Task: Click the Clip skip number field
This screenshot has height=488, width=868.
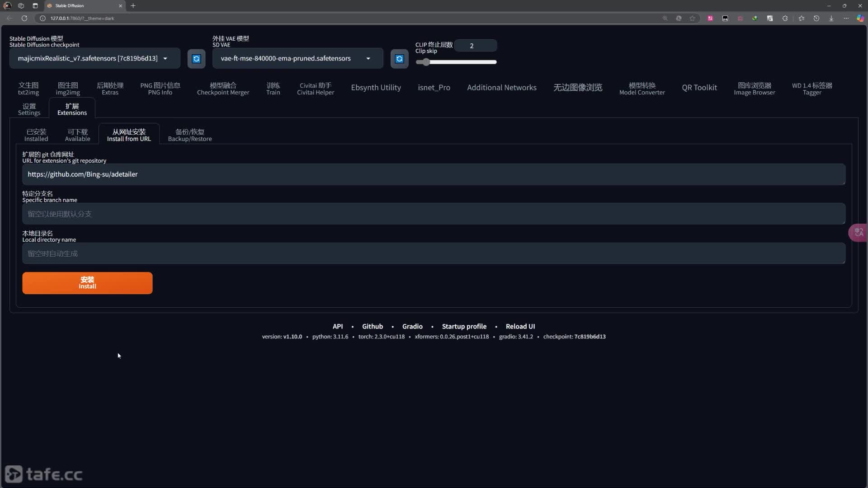Action: pyautogui.click(x=476, y=46)
